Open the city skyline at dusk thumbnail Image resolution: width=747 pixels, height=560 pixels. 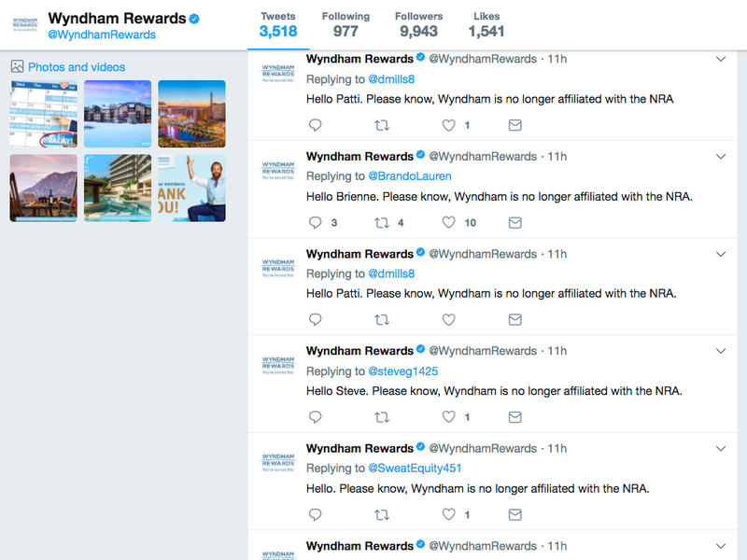coord(192,114)
